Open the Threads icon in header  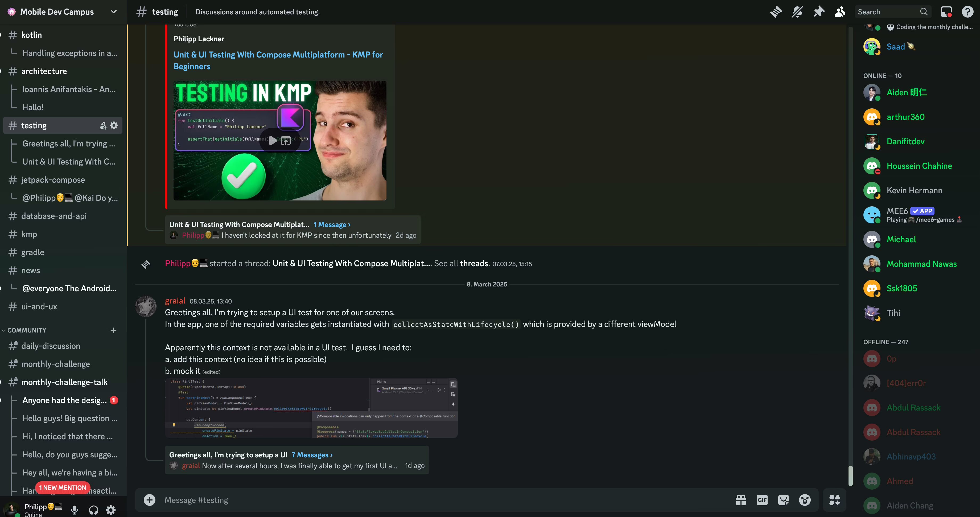pyautogui.click(x=776, y=12)
